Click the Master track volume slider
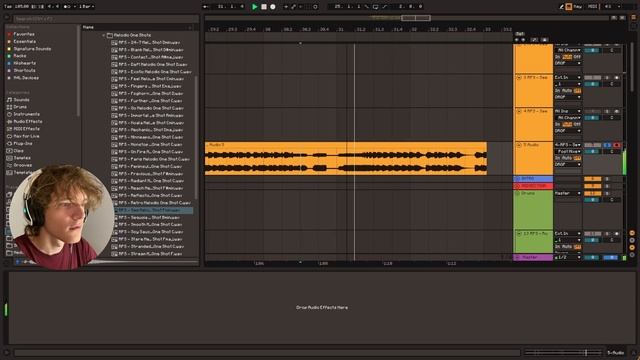This screenshot has width=640, height=360. 592,258
